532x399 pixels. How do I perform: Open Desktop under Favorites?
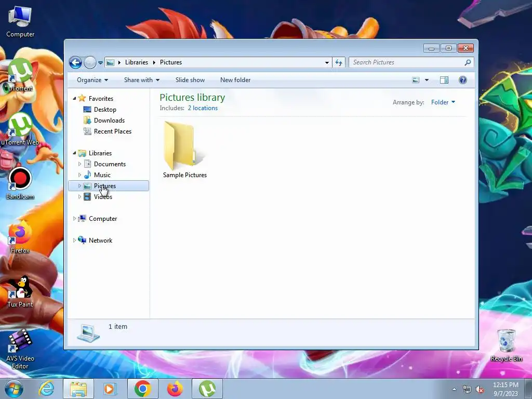click(x=105, y=110)
